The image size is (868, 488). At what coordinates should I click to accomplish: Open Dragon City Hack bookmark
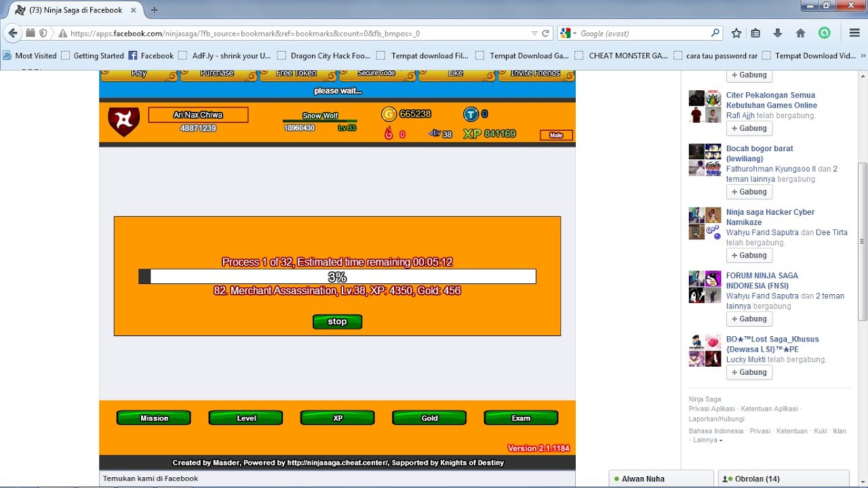coord(323,56)
